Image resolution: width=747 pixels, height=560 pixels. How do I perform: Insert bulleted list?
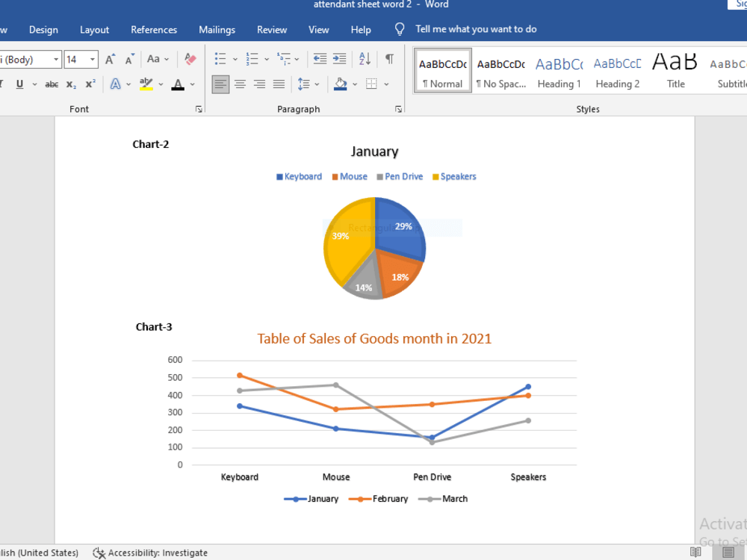pos(220,59)
